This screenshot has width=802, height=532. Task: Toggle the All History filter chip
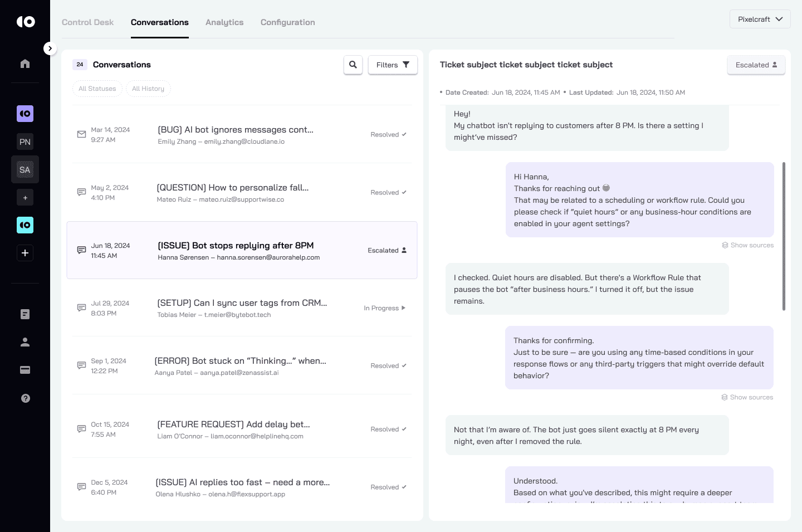148,89
